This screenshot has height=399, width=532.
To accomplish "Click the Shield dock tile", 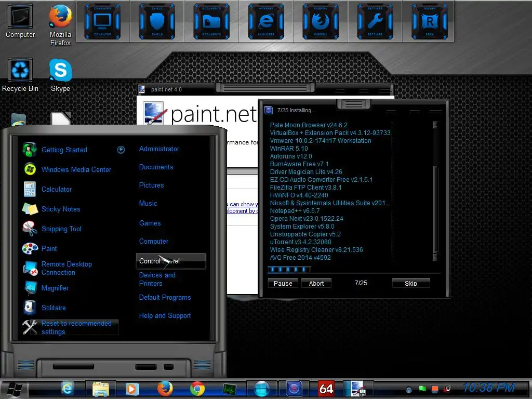I will [157, 21].
